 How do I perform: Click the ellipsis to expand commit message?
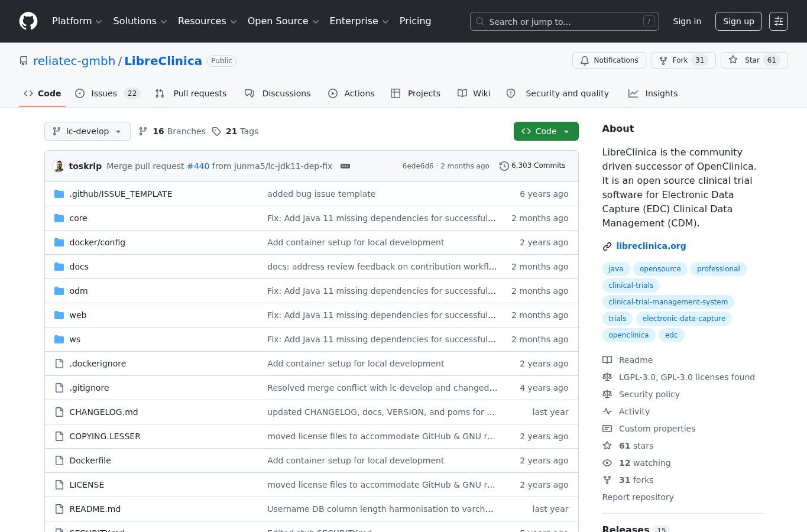(345, 166)
